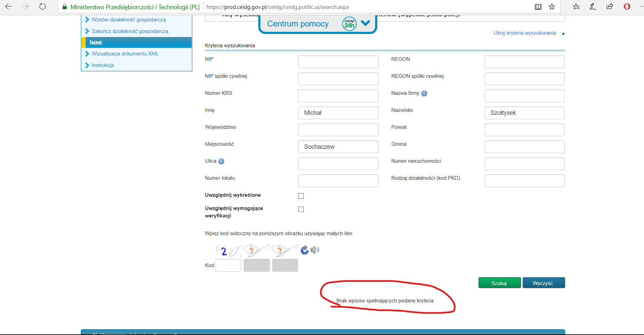Open browser reading view icon
The height and width of the screenshot is (335, 644).
click(538, 7)
